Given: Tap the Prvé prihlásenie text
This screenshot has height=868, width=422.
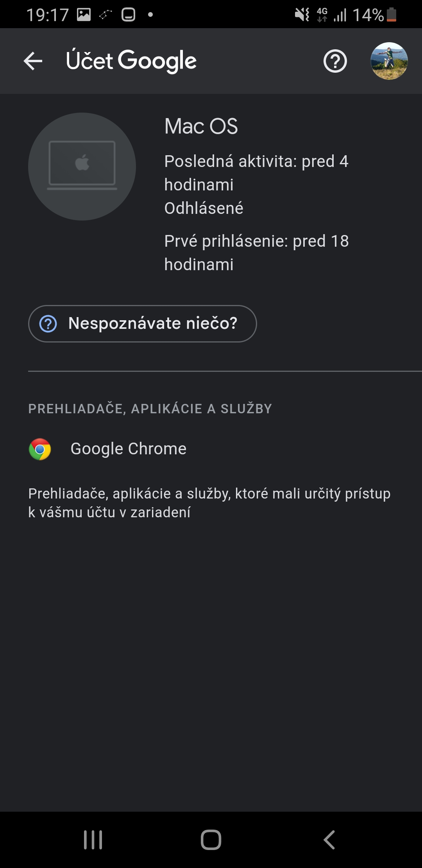Looking at the screenshot, I should click(x=256, y=253).
